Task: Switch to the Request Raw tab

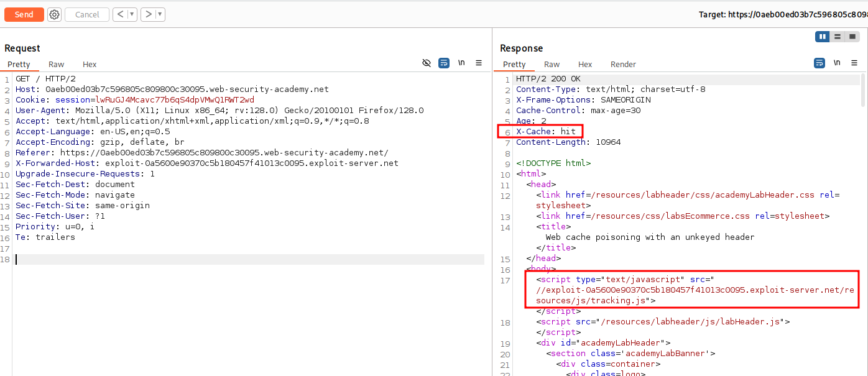Action: [x=57, y=65]
